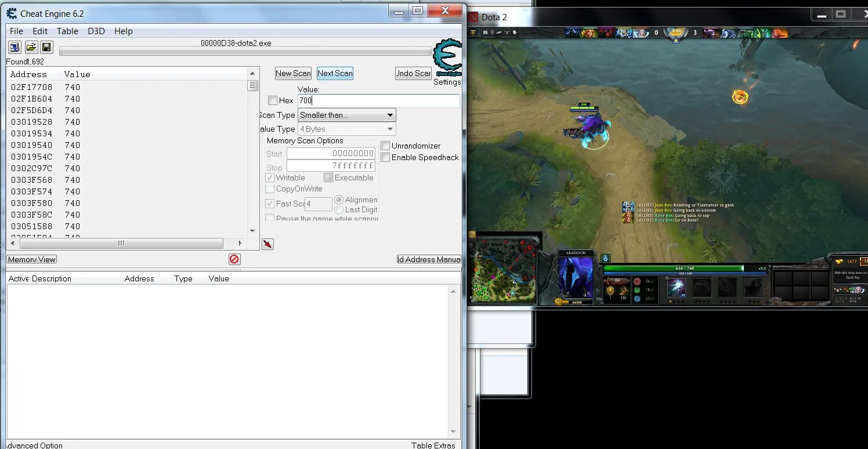
Task: Open the Scan Type dropdown
Action: coord(346,115)
